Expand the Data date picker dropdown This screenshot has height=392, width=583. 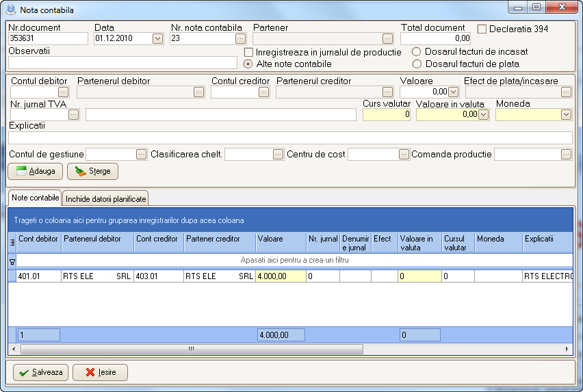157,39
